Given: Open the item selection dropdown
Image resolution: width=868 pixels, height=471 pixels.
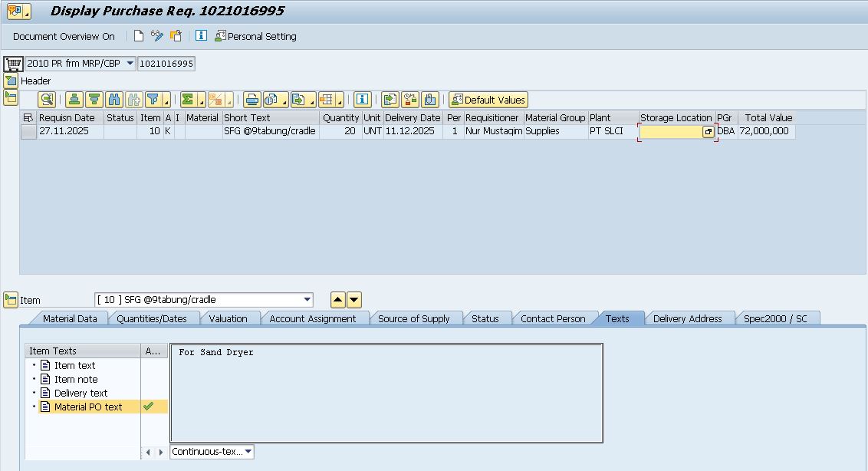Looking at the screenshot, I should click(307, 300).
